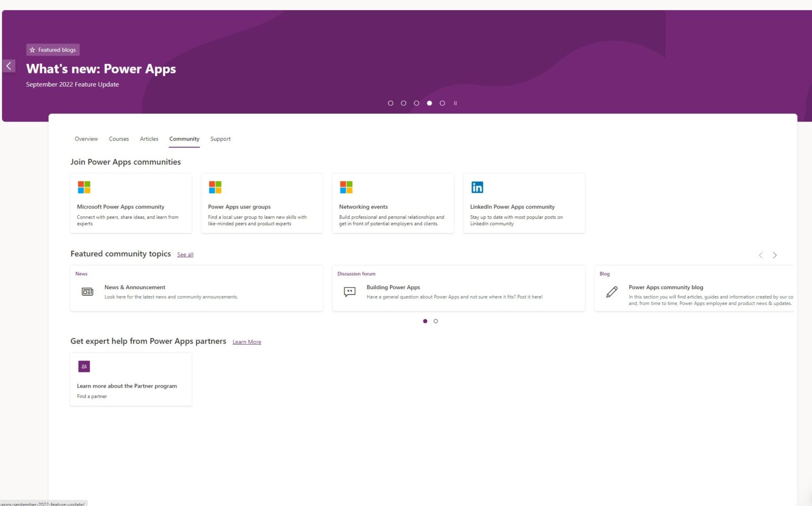The height and width of the screenshot is (506, 812).
Task: Advance featured topics with right chevron
Action: [x=775, y=255]
